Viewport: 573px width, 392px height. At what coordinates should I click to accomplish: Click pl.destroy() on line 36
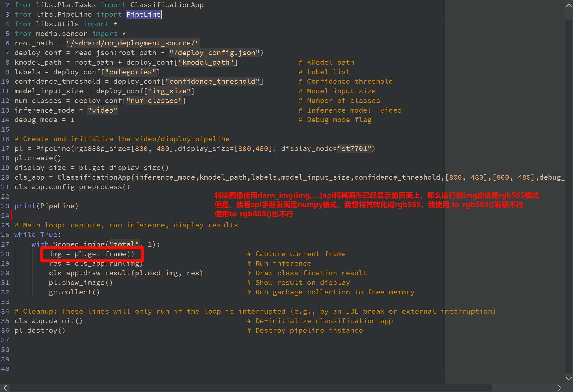[40, 330]
